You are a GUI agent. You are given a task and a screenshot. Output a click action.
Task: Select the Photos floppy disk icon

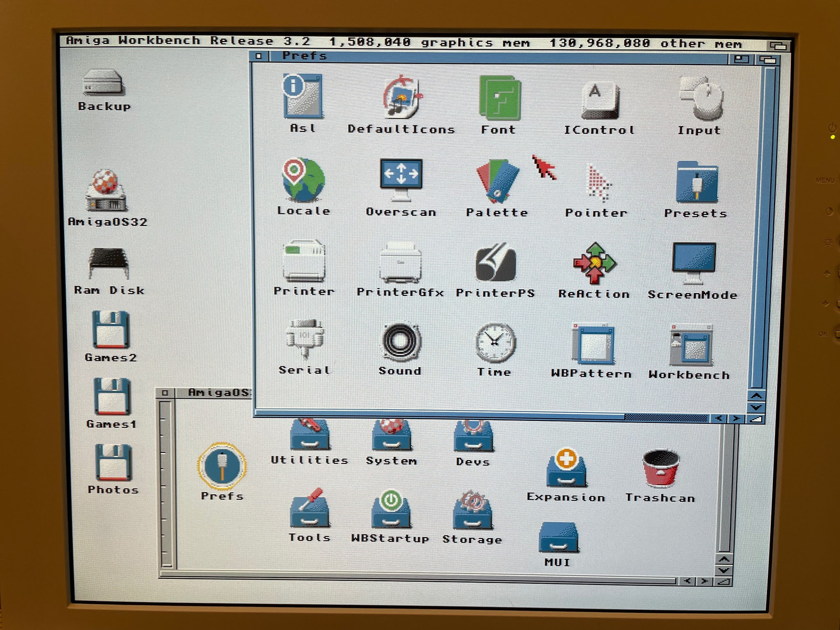click(x=113, y=463)
